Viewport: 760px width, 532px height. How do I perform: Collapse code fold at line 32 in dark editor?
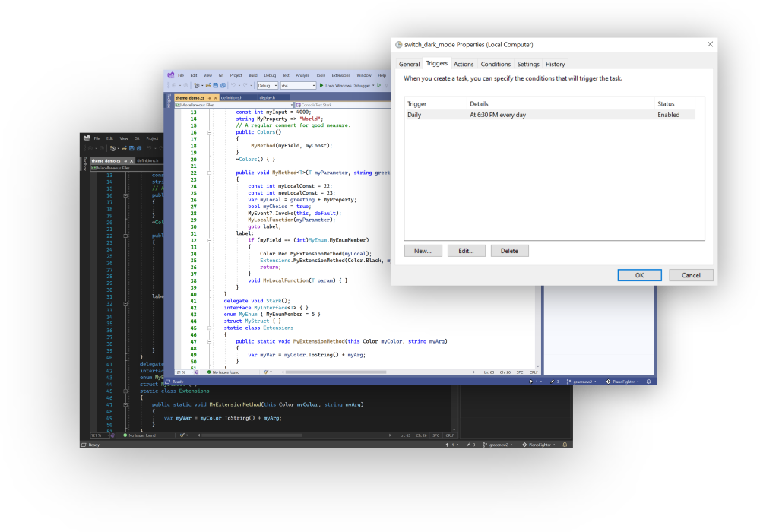(x=125, y=303)
